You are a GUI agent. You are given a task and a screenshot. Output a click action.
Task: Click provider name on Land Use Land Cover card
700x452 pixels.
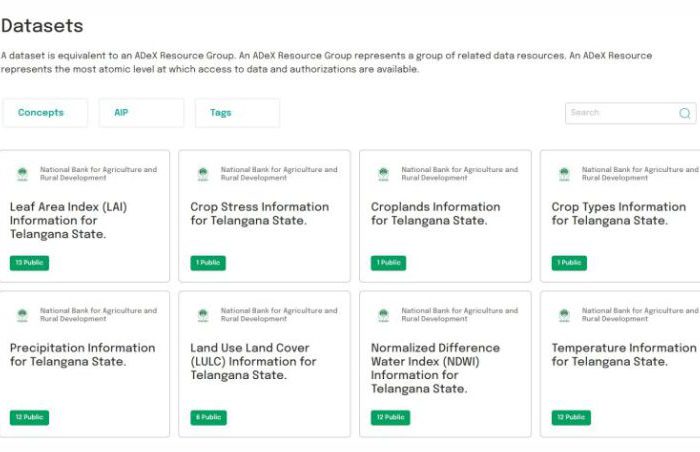tap(279, 314)
